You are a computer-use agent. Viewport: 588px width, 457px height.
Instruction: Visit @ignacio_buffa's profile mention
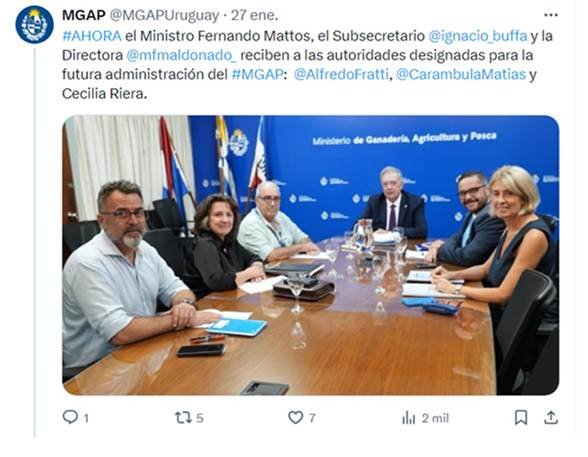[x=477, y=36]
